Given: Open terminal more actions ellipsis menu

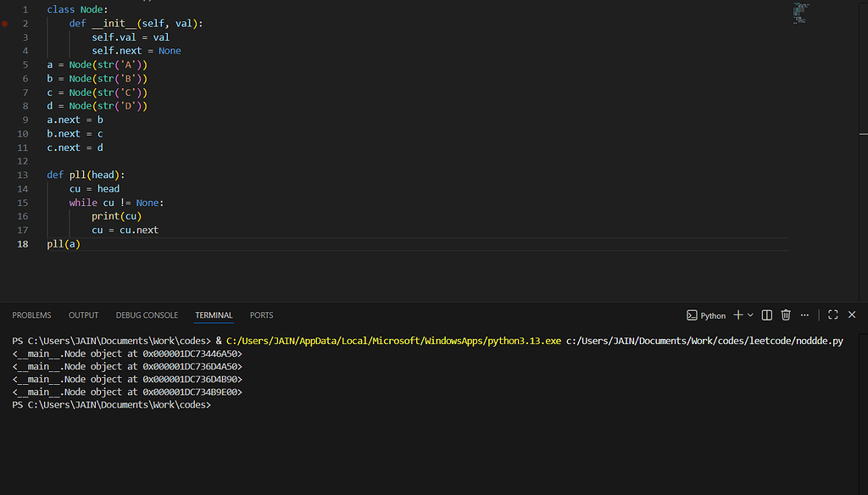Looking at the screenshot, I should 804,314.
